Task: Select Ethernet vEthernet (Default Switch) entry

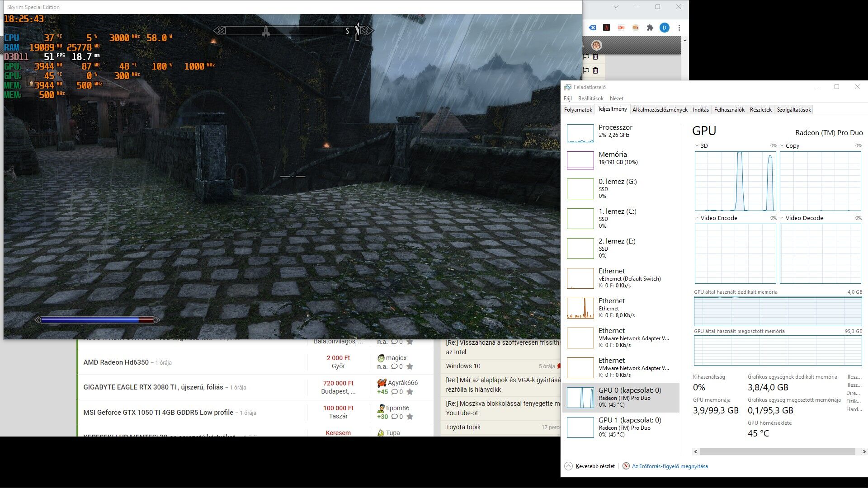Action: (621, 278)
